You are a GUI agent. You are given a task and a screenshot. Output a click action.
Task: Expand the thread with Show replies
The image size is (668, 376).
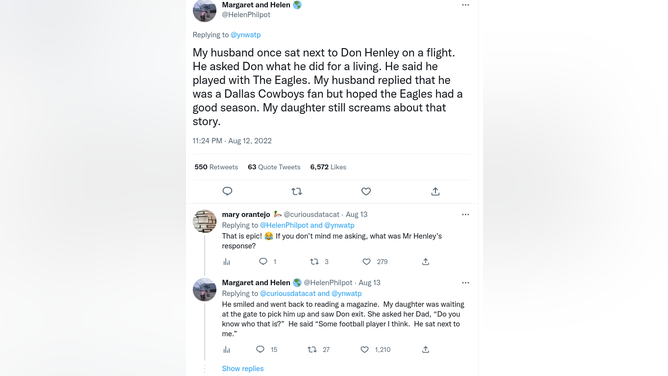tap(242, 368)
